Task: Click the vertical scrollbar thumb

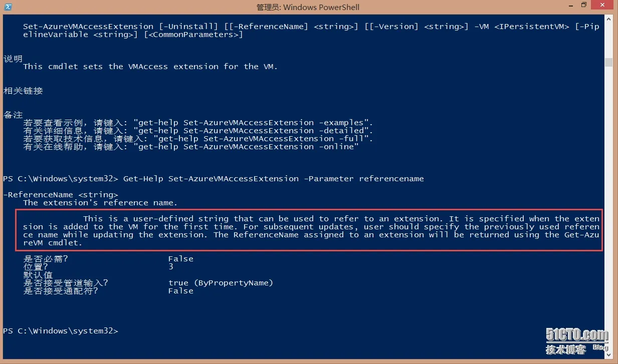Action: (609, 62)
